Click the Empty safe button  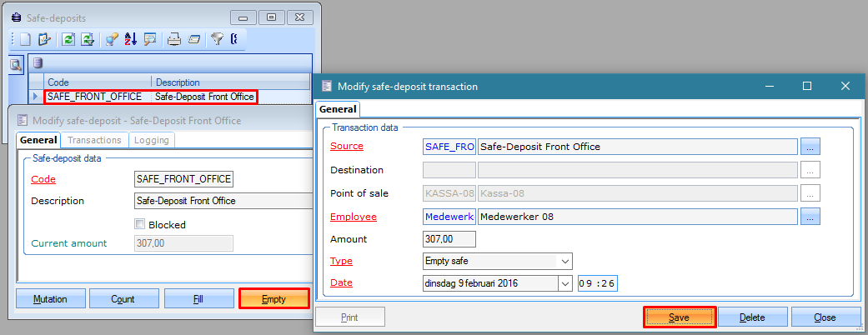[273, 298]
